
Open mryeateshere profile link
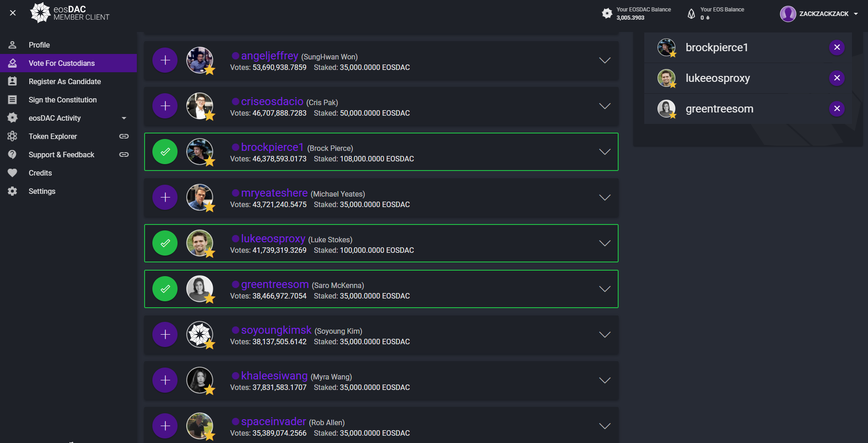click(274, 193)
